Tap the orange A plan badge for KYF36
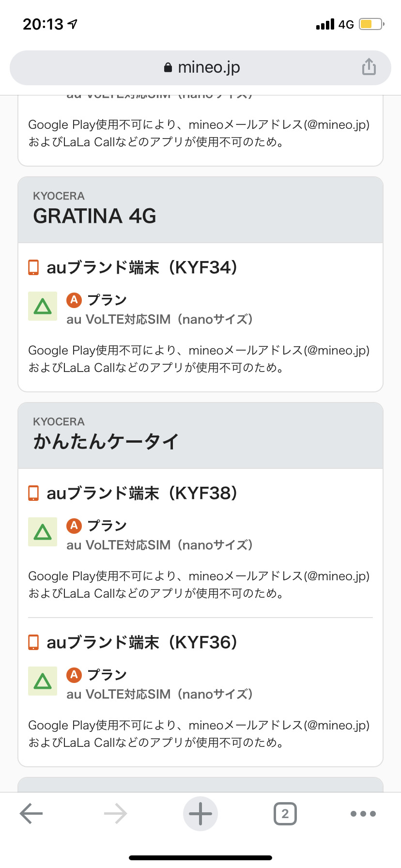The image size is (401, 868). (x=74, y=674)
